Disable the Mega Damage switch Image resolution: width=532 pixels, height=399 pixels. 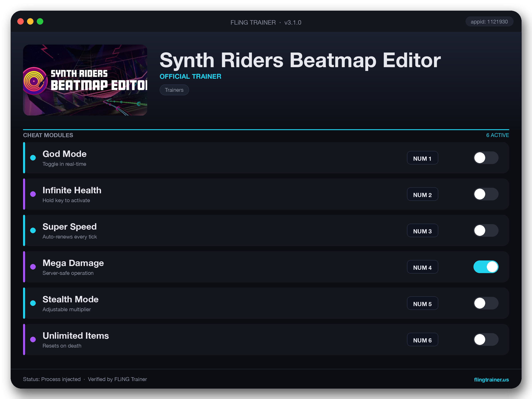(486, 267)
